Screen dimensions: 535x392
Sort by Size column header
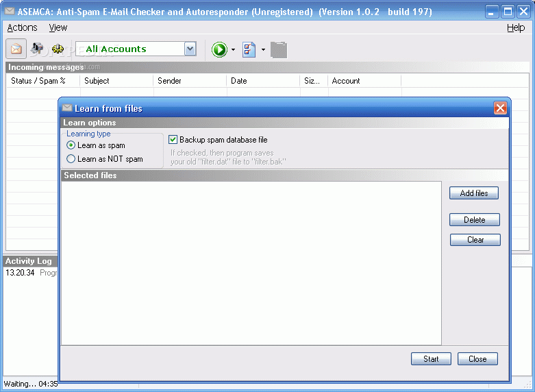[x=314, y=81]
